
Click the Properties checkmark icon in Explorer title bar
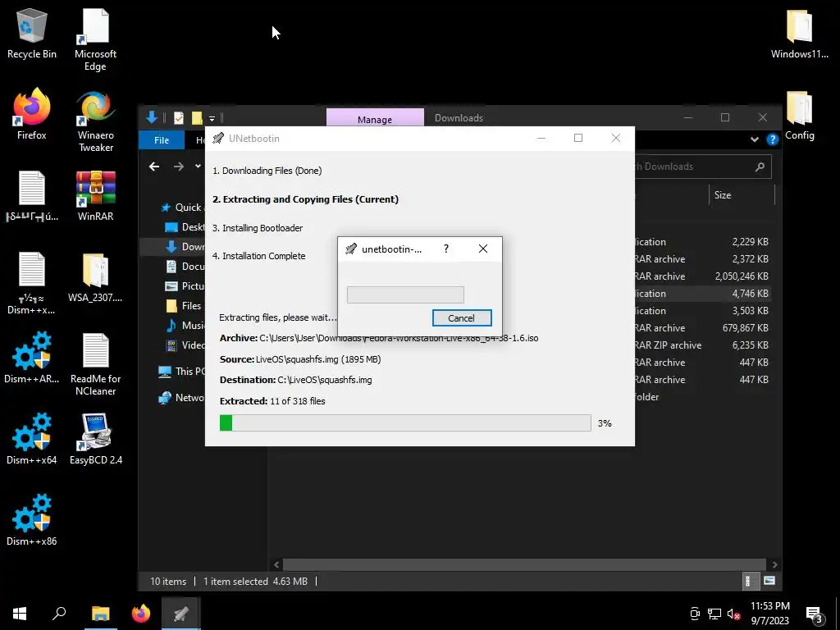coord(179,118)
